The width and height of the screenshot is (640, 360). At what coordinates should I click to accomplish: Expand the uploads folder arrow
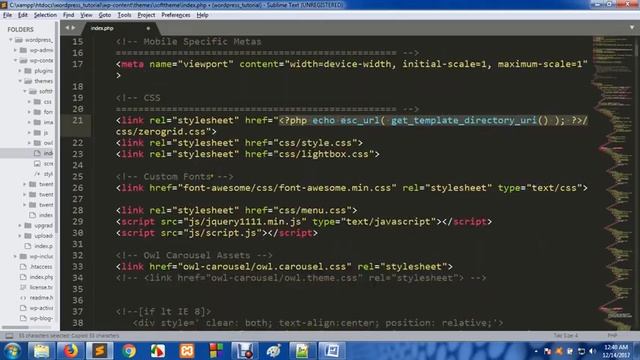click(20, 236)
